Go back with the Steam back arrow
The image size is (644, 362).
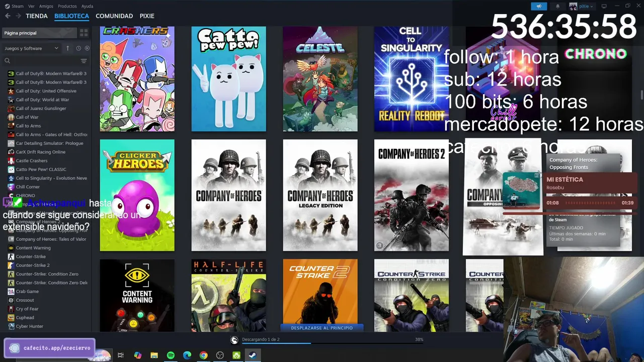coord(8,16)
